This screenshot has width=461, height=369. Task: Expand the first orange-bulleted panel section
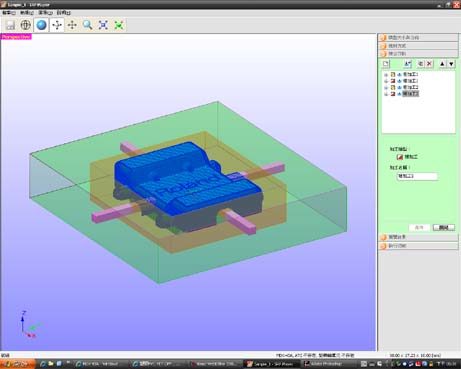click(x=418, y=38)
